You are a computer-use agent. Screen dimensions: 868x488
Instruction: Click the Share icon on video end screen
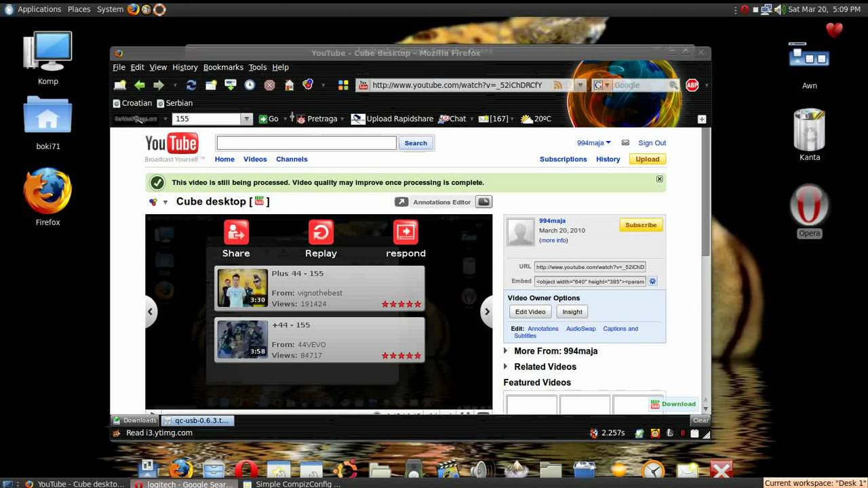236,232
